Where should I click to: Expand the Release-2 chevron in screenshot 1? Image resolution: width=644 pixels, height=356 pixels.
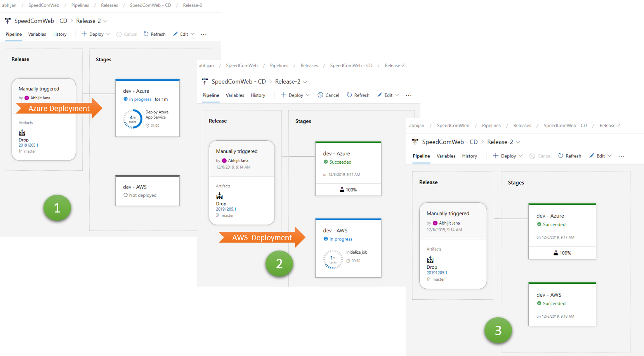click(x=106, y=21)
